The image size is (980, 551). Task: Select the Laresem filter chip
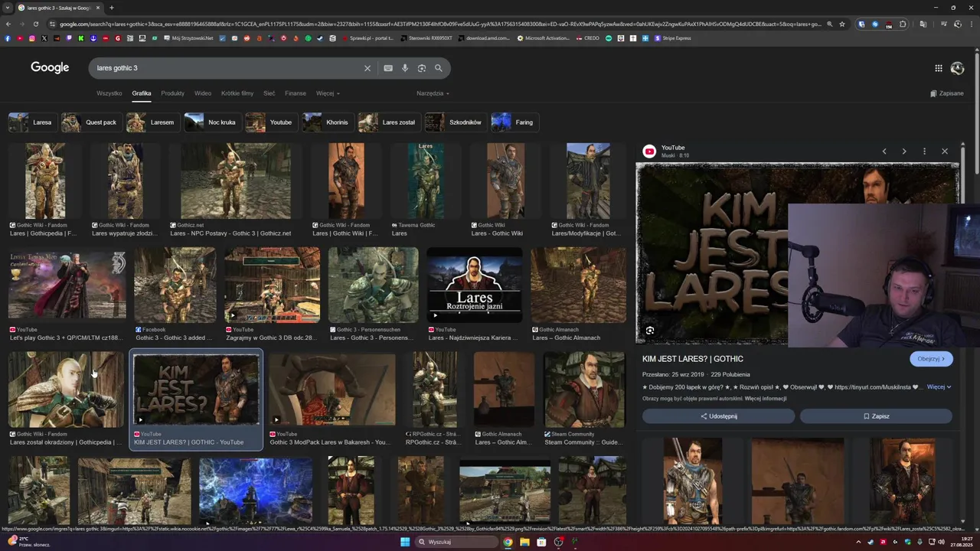pos(152,122)
